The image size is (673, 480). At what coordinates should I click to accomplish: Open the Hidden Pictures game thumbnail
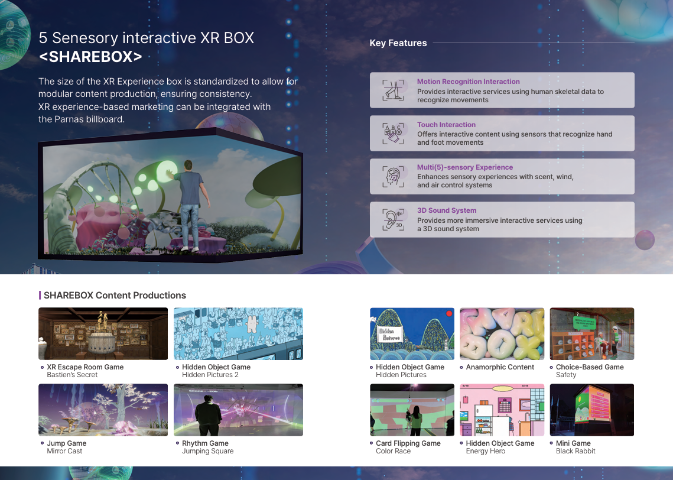pyautogui.click(x=412, y=334)
